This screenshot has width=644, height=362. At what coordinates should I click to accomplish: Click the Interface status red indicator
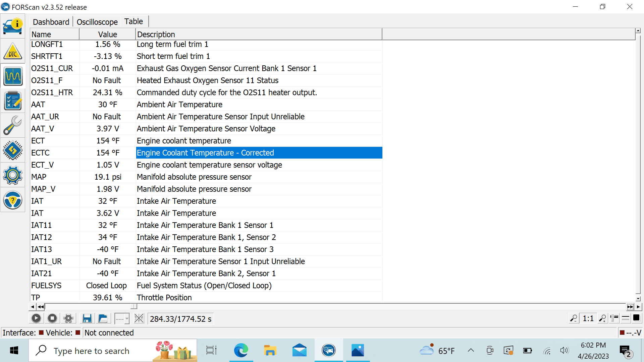pyautogui.click(x=41, y=333)
